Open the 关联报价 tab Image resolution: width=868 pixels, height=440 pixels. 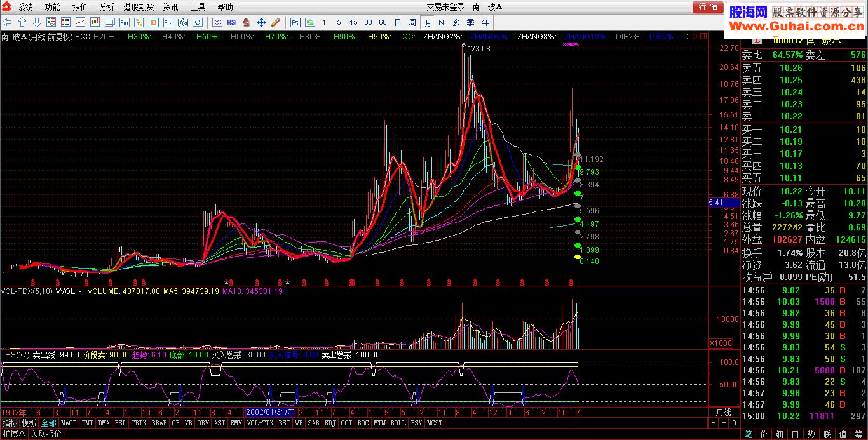pos(46,434)
